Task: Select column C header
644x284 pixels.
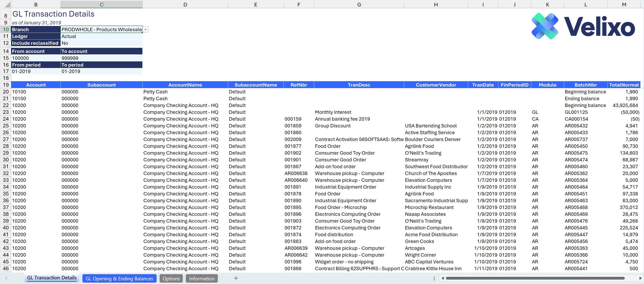Action: click(x=102, y=4)
